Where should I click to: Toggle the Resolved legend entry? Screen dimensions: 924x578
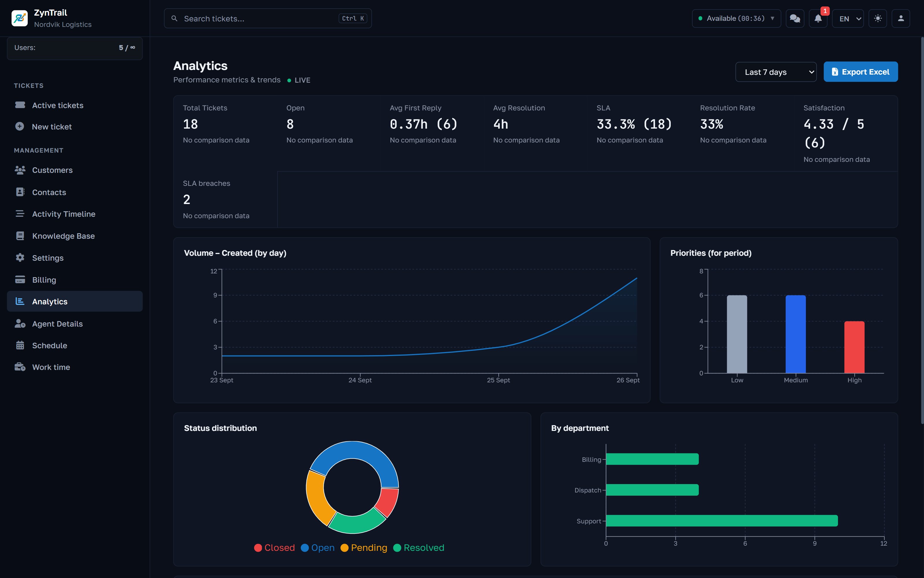(419, 547)
